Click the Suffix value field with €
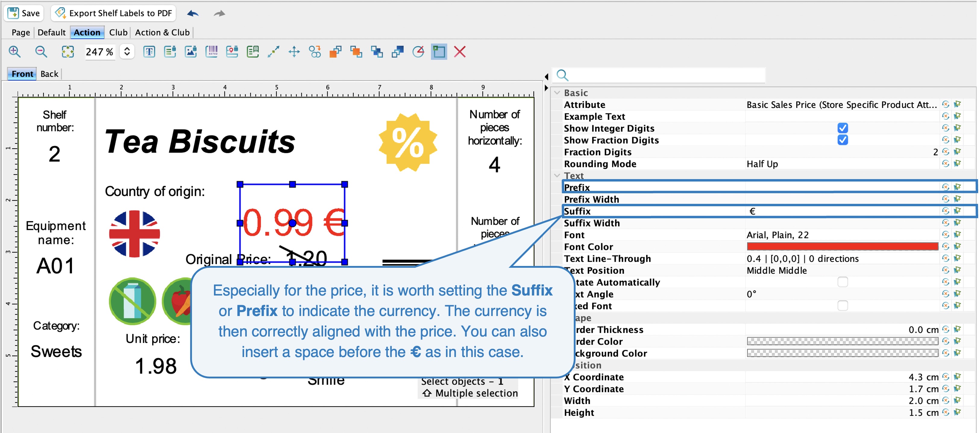 842,211
